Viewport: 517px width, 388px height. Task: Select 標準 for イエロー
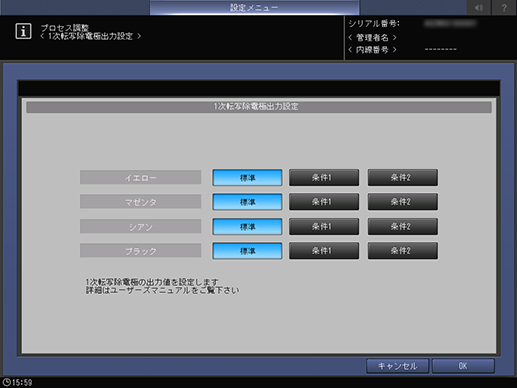coord(247,178)
